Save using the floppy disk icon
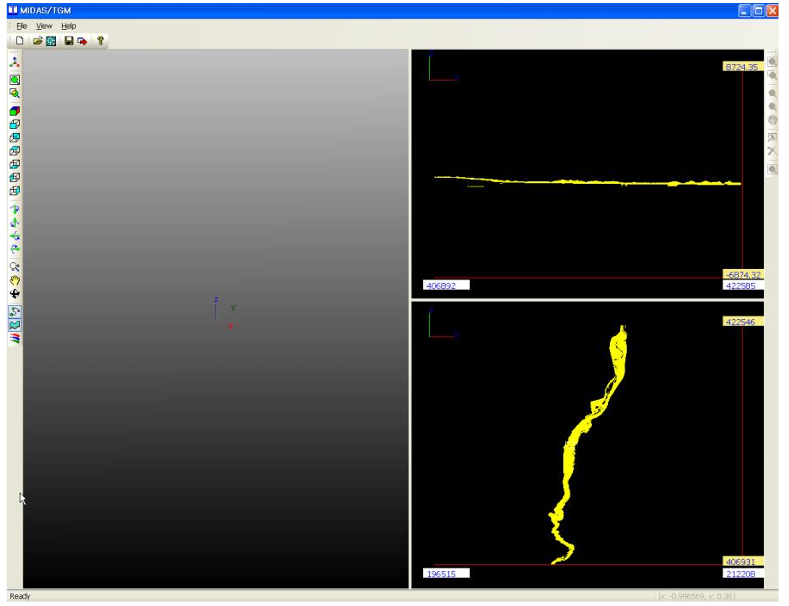 click(69, 41)
